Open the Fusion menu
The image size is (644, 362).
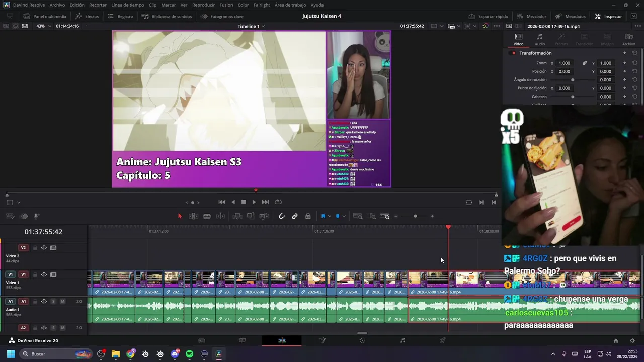(x=226, y=5)
